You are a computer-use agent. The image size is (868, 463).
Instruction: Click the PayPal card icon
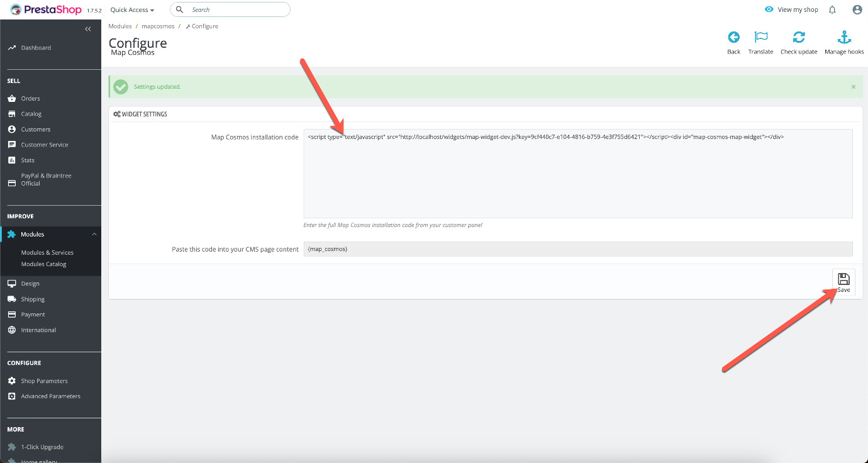click(x=11, y=184)
